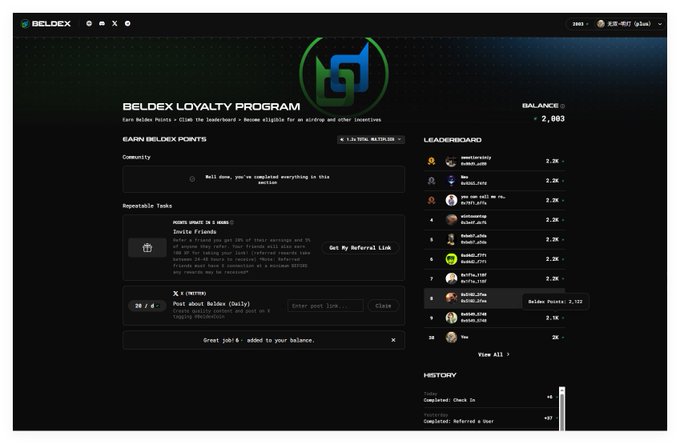Open the X social icon in header
The height and width of the screenshot is (444, 680).
[114, 23]
